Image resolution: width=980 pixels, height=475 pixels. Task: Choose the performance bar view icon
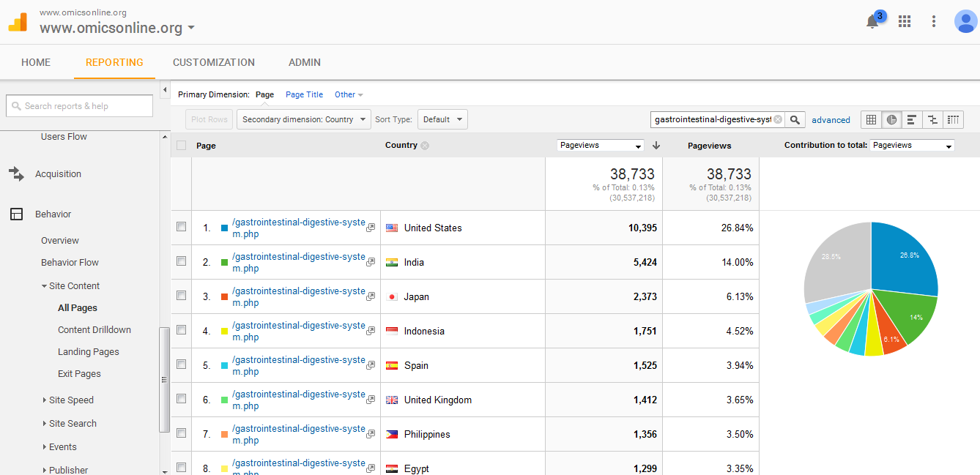[912, 120]
